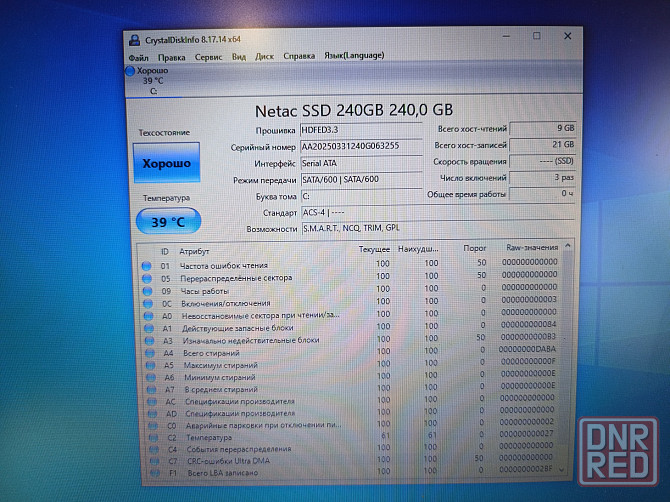This screenshot has width=670, height=502.
Task: Click the Атрибут column header
Action: (194, 252)
